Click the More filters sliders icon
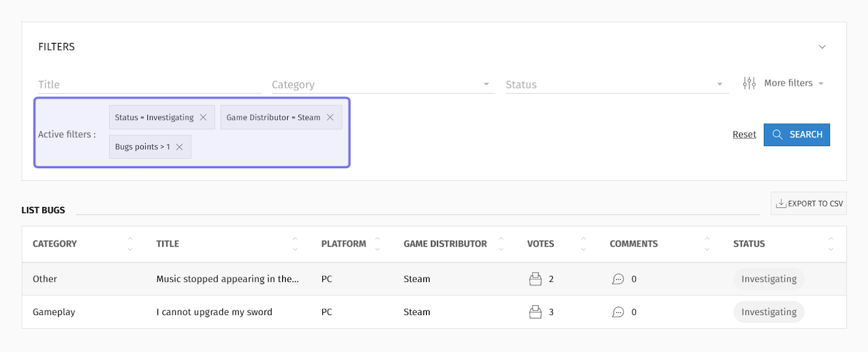Screen dimensions: 868x352 [749, 83]
